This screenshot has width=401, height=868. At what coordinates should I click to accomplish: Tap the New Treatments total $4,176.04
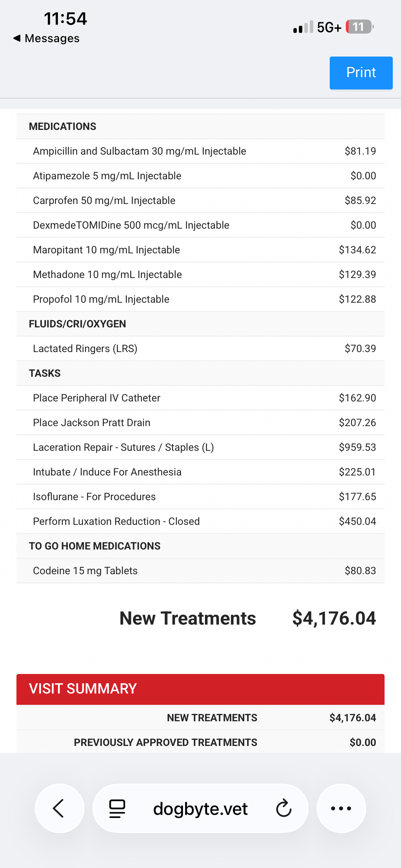tap(333, 618)
